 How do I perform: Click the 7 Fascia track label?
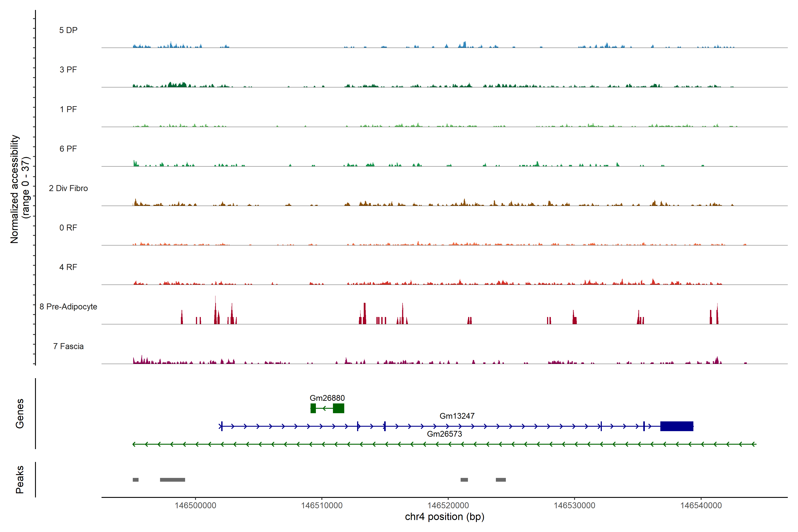pyautogui.click(x=68, y=346)
